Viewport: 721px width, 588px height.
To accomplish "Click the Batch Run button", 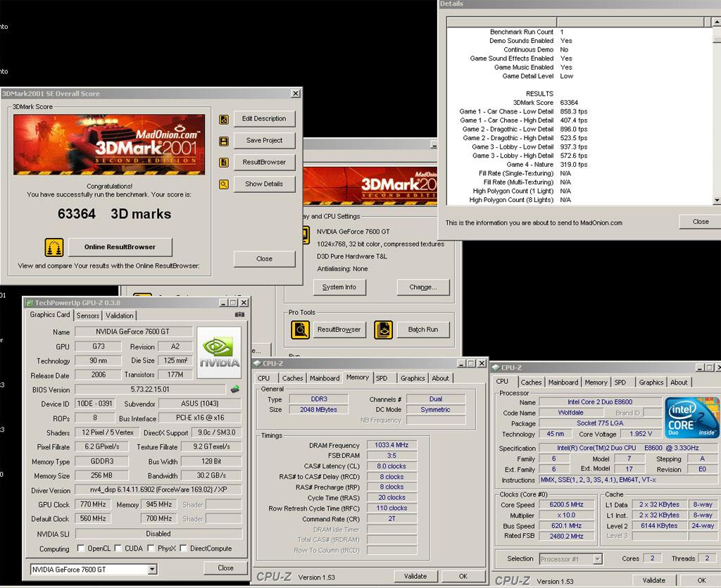I will pyautogui.click(x=423, y=330).
